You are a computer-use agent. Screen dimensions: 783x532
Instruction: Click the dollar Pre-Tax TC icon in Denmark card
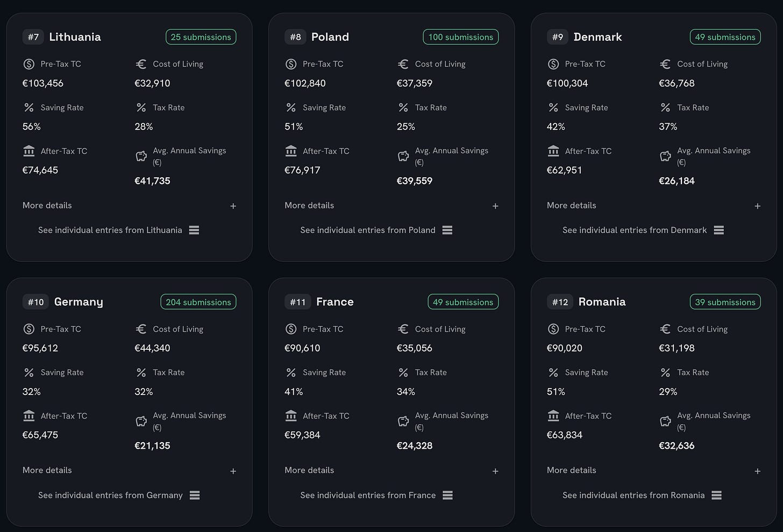[x=553, y=64]
